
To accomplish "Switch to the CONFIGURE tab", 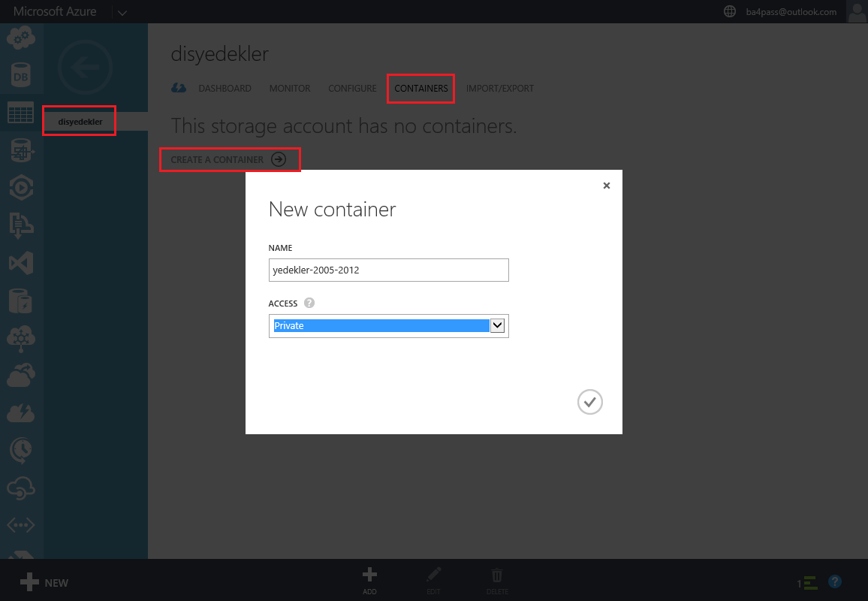I will [x=352, y=89].
